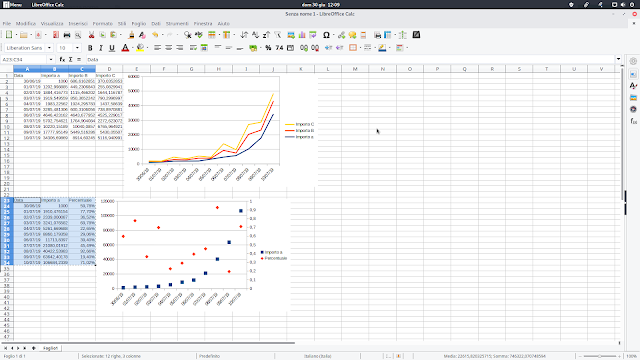Open the Functions deck in the sidebar
This screenshot has height=360, width=640.
pos(633,121)
